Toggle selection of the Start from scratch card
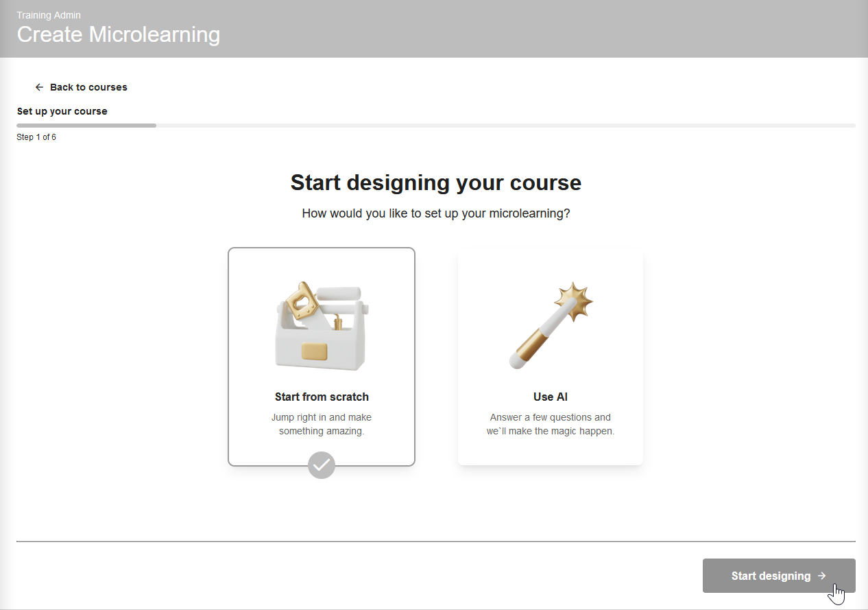This screenshot has width=868, height=610. point(321,356)
